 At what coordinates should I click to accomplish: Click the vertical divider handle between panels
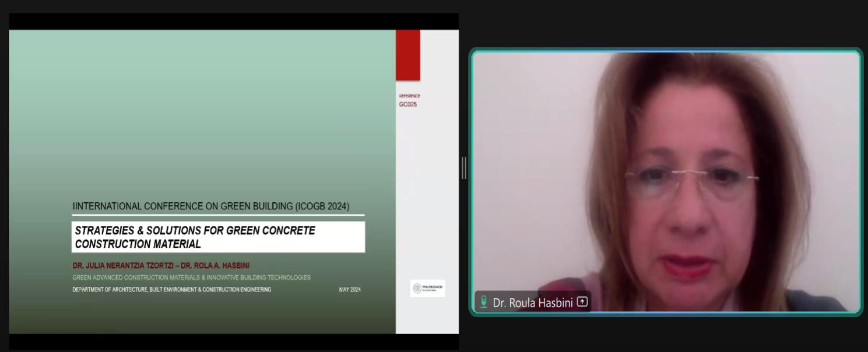click(464, 168)
